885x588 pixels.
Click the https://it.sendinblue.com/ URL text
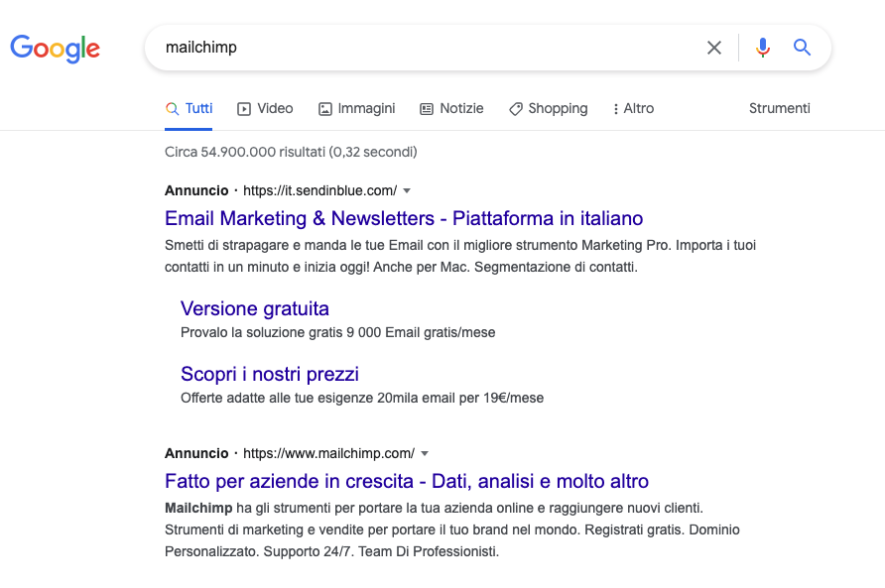(320, 190)
